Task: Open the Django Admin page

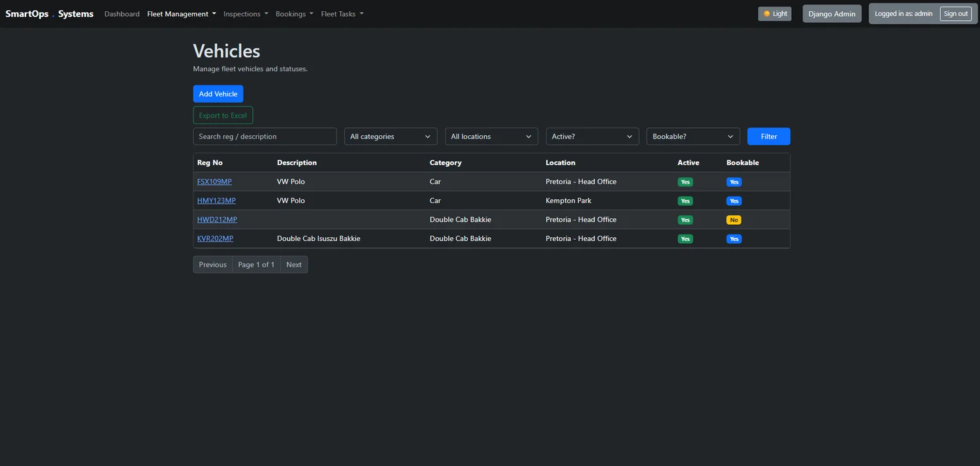Action: [832, 14]
